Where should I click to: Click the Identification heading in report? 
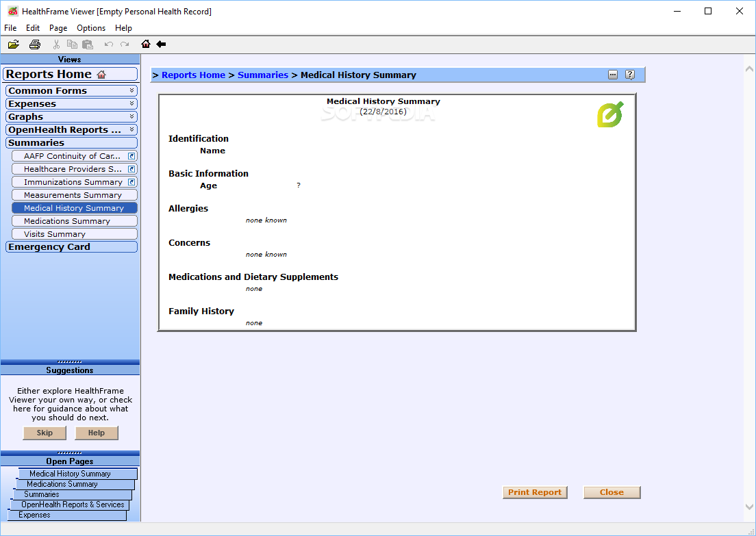coord(199,138)
